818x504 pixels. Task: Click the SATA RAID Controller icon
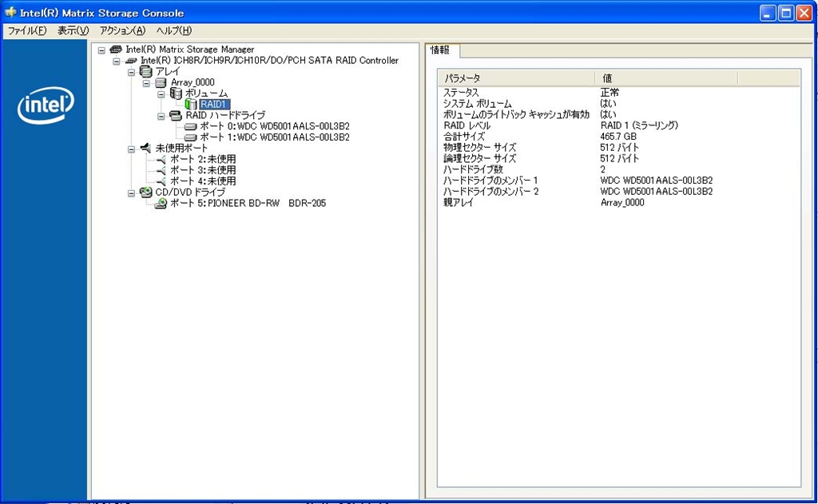pyautogui.click(x=131, y=61)
